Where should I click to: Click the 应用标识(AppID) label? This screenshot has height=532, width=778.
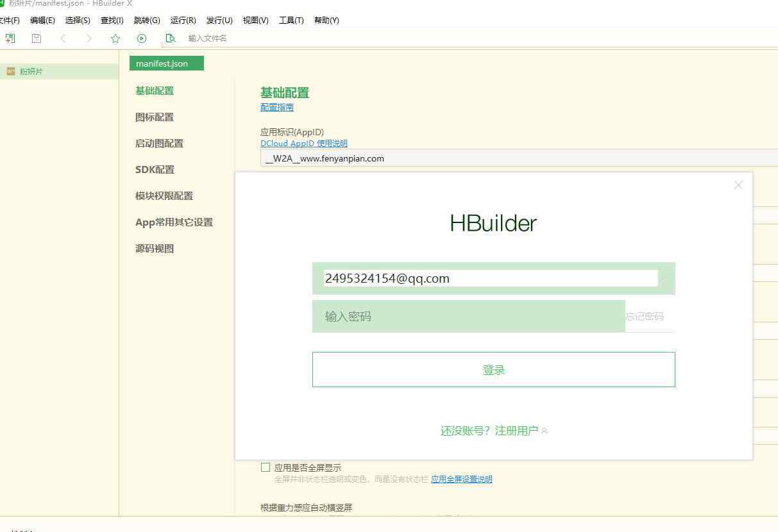[292, 132]
